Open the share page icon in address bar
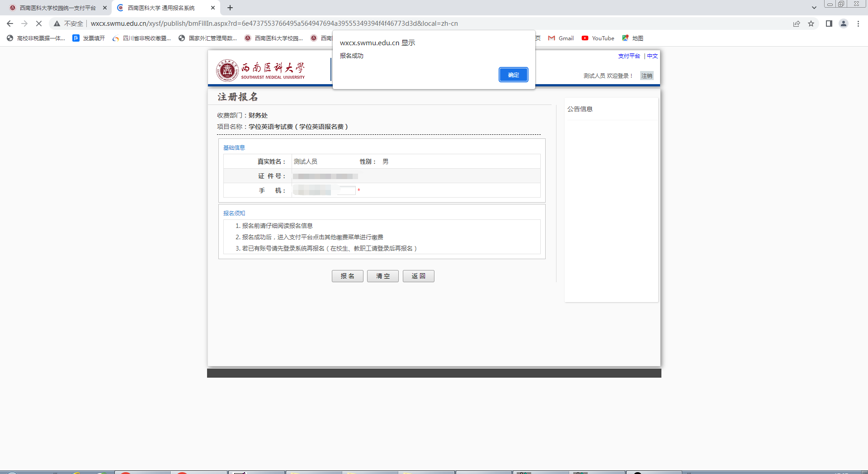The height and width of the screenshot is (474, 868). click(x=797, y=24)
